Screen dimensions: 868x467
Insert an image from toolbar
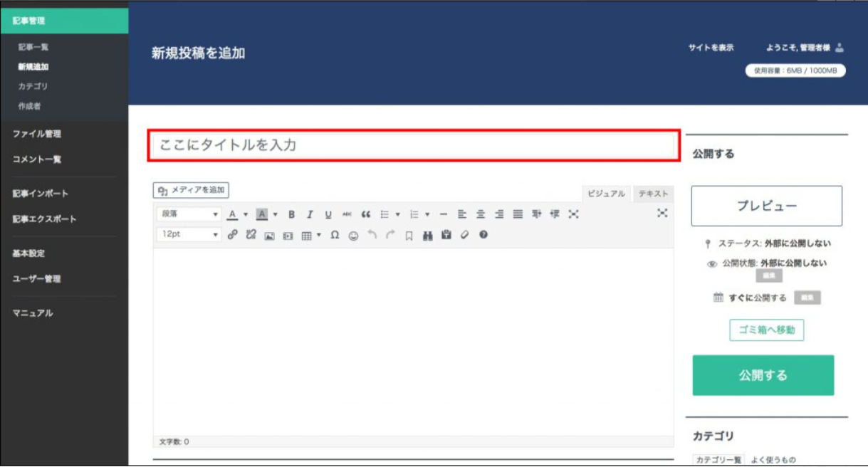pos(269,235)
